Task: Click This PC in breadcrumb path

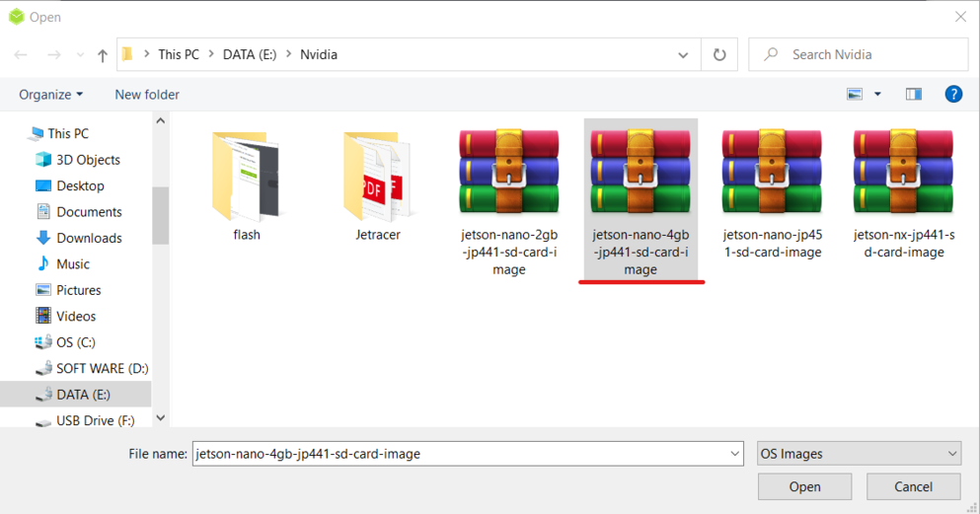Action: 179,54
